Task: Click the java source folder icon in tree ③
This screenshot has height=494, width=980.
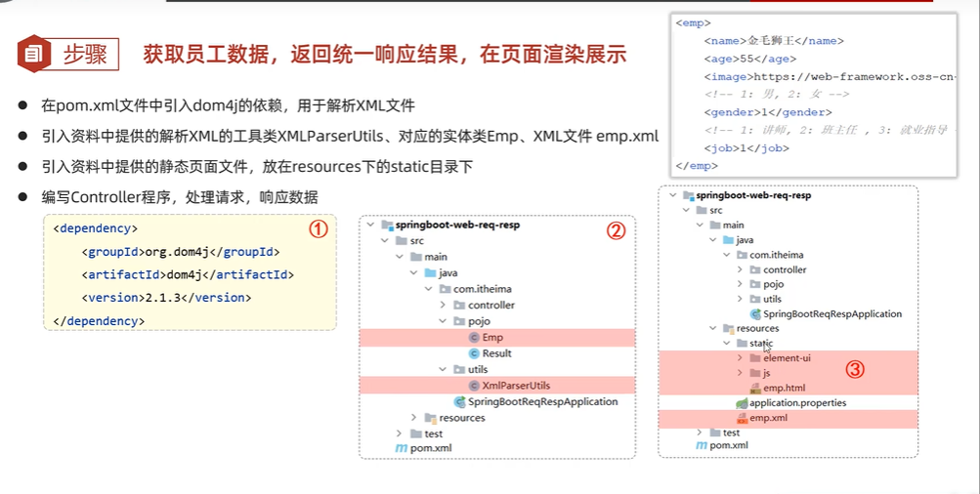Action: click(x=729, y=240)
